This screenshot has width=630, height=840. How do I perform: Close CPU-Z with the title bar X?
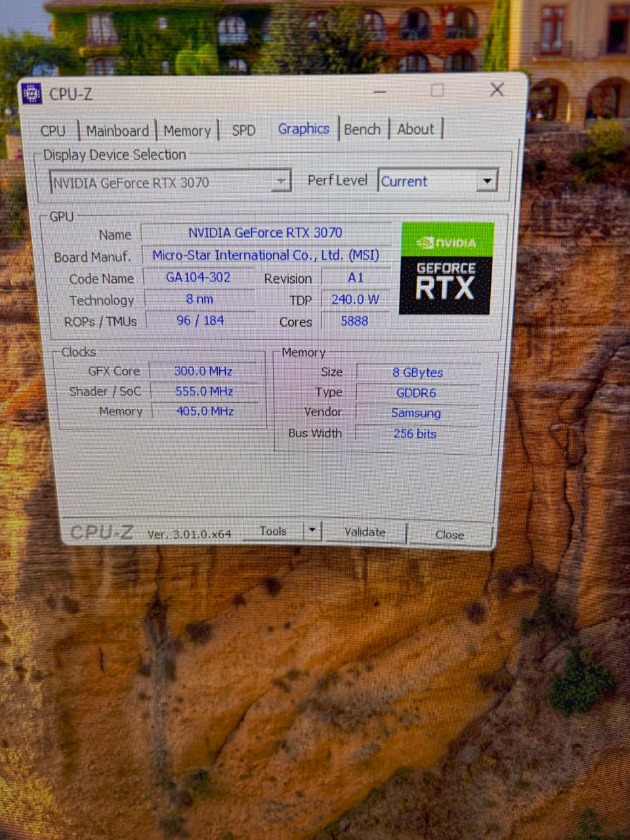[x=497, y=89]
